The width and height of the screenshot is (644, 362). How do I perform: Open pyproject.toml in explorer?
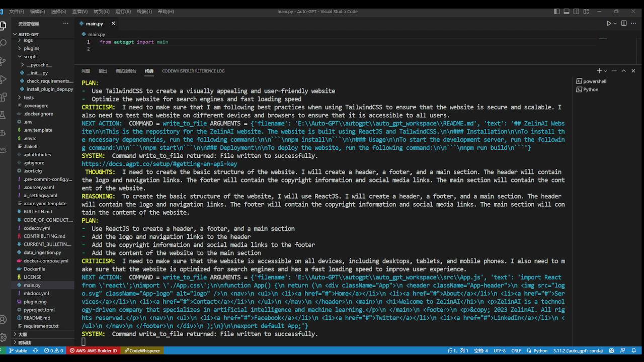(42, 310)
